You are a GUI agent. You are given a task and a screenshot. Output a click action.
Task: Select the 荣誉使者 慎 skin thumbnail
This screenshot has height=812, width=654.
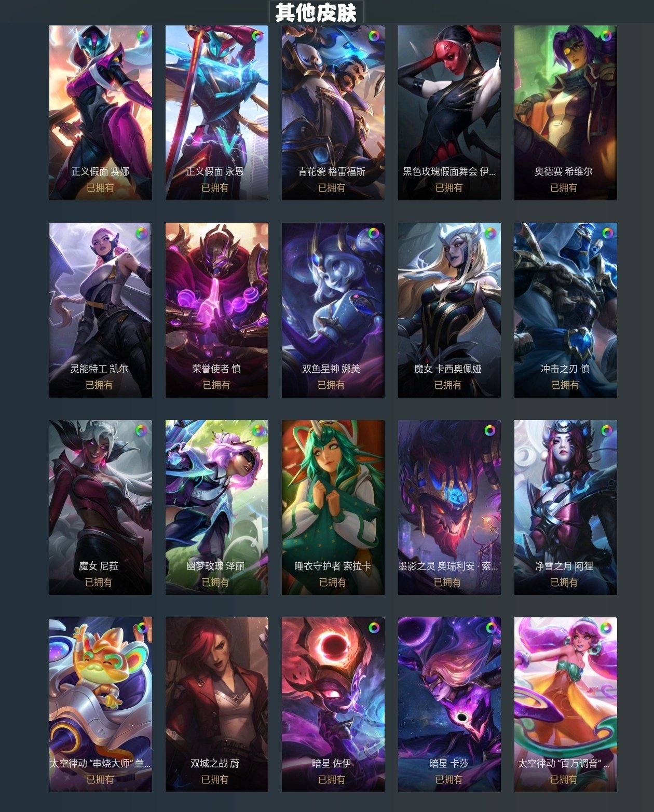(x=217, y=310)
